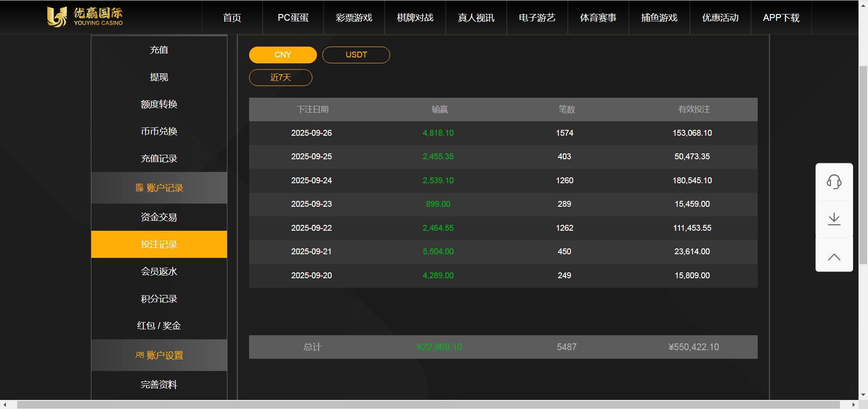Open 积分记录 sidebar link
This screenshot has width=868, height=409.
coord(159,299)
